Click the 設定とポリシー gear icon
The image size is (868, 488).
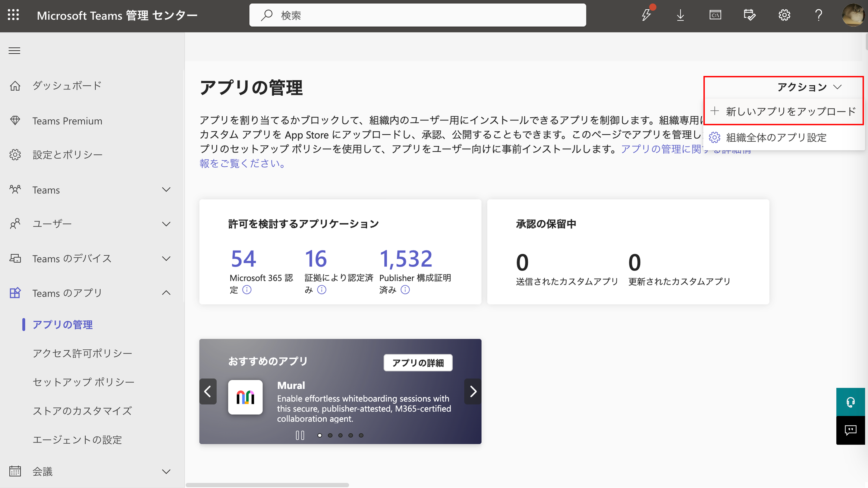[15, 155]
